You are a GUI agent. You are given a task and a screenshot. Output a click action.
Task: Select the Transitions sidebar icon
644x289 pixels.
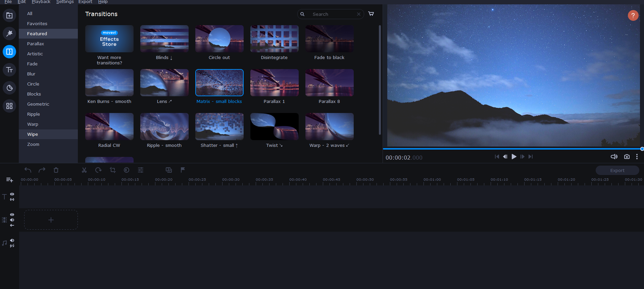click(x=9, y=52)
